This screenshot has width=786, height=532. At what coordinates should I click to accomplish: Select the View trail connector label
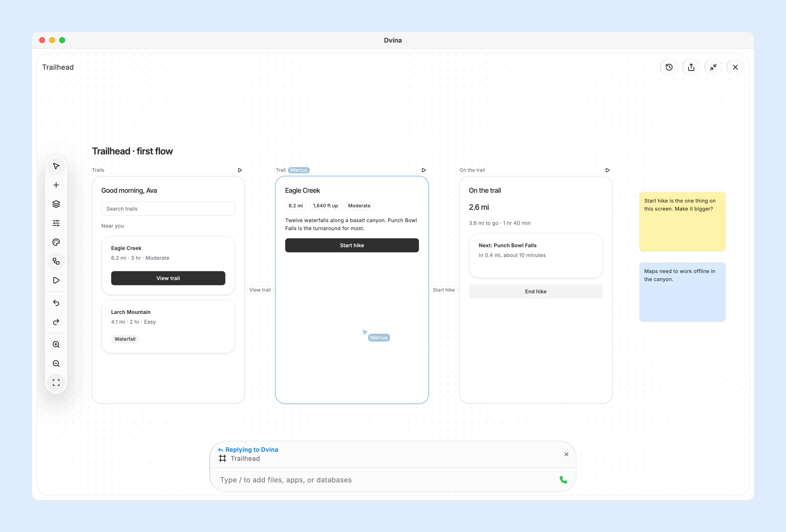pyautogui.click(x=260, y=290)
